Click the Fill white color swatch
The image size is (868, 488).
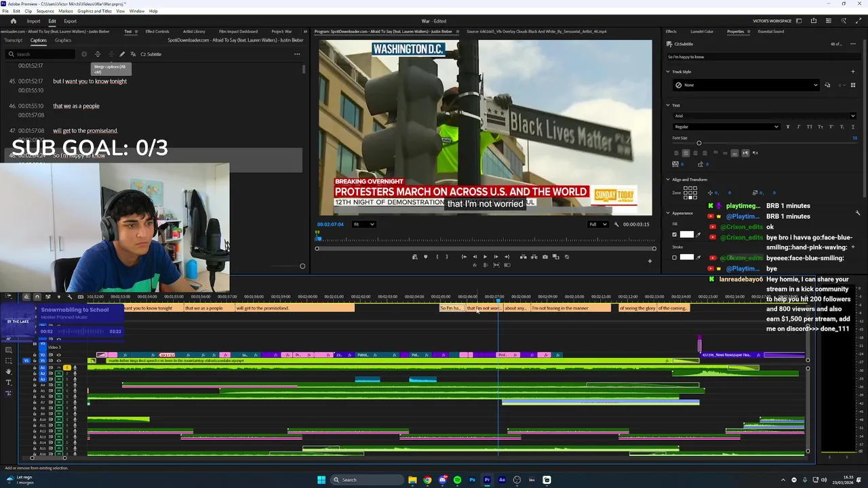coord(687,235)
